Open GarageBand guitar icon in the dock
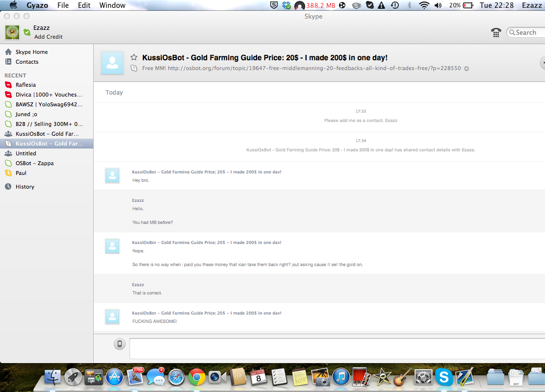 point(402,377)
